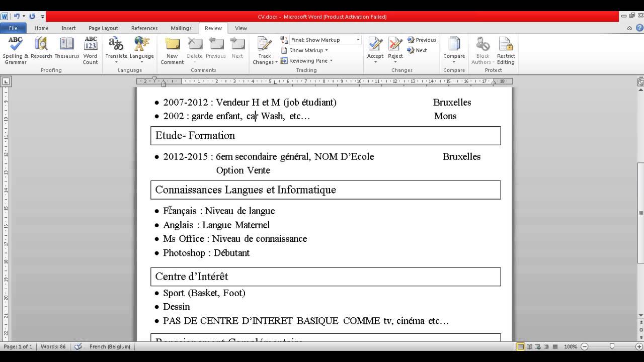Switch to the Home ribbon tab
This screenshot has width=644, height=362.
[x=41, y=28]
